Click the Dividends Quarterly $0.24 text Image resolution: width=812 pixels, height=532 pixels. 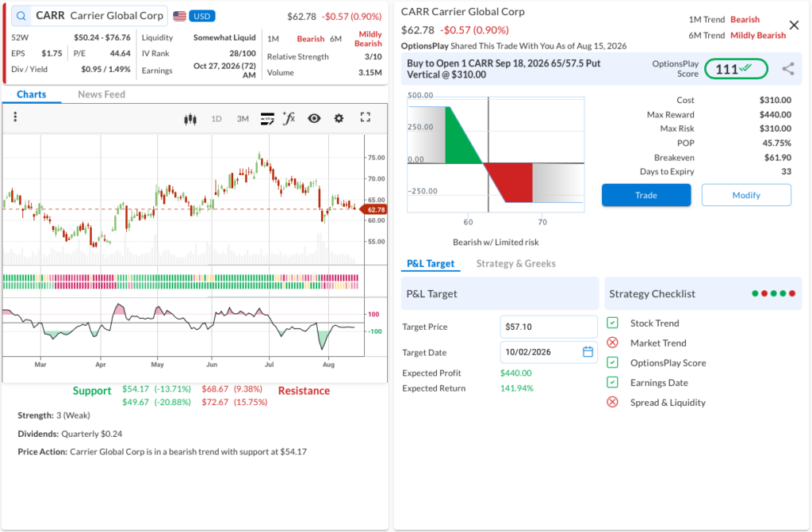tap(70, 434)
